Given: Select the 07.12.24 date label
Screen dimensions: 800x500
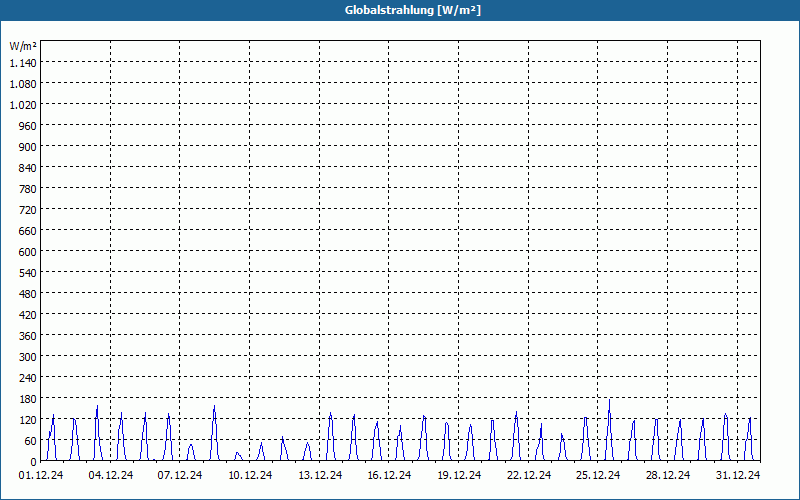Looking at the screenshot, I should click(180, 475).
